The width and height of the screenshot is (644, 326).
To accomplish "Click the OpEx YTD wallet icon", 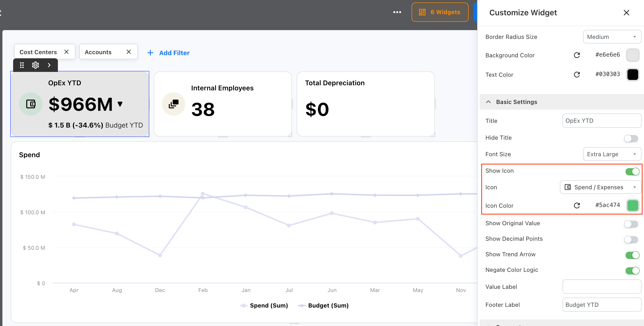I will click(x=31, y=104).
